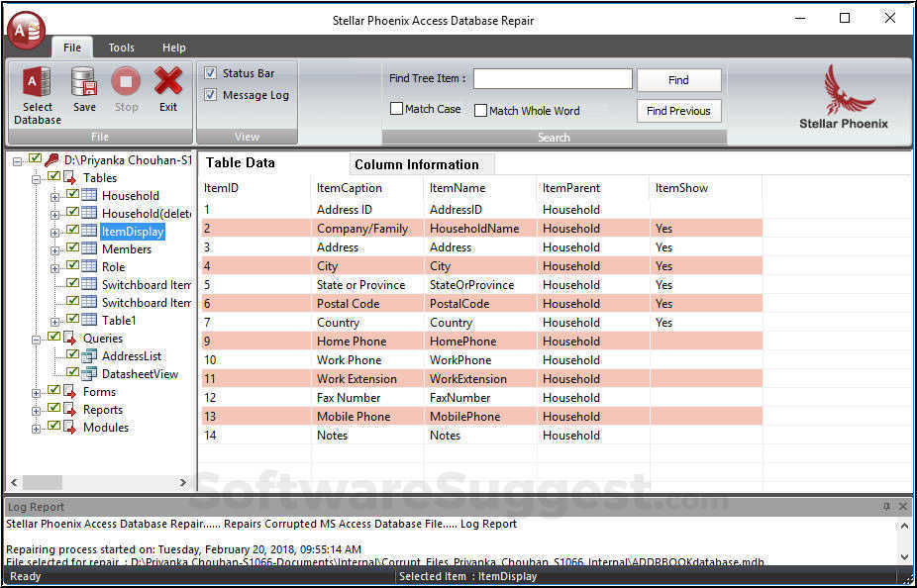Uncheck the Members table checkbox
This screenshot has height=588, width=917.
72,247
